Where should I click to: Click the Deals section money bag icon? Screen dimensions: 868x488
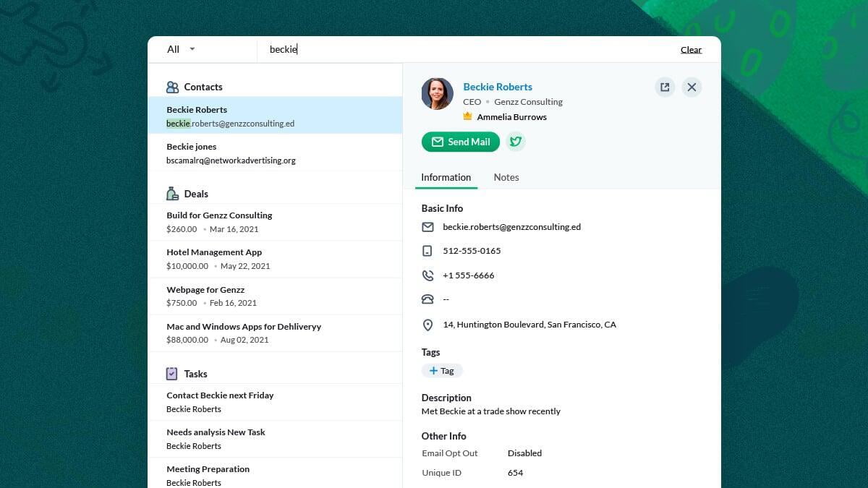pos(172,194)
